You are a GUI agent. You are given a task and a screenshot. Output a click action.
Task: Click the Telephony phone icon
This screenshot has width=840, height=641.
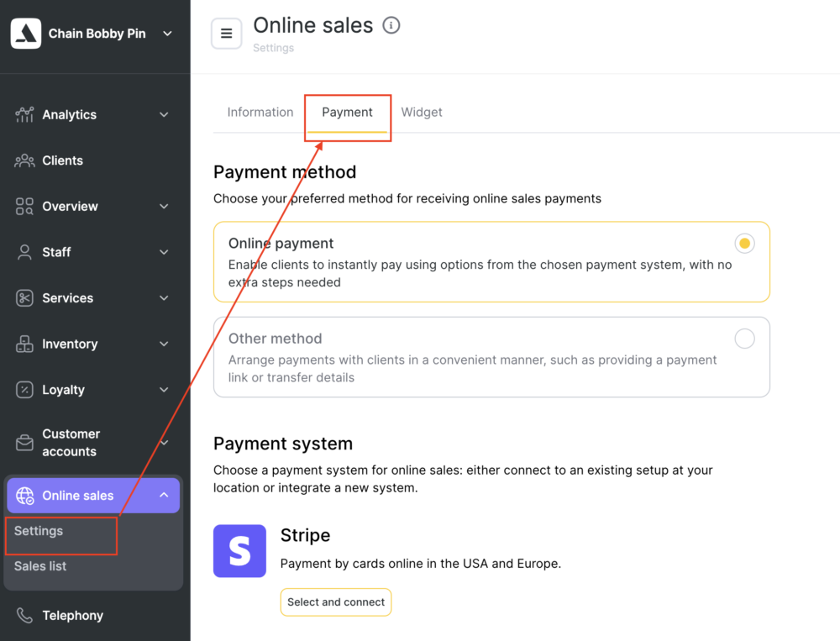coord(24,615)
